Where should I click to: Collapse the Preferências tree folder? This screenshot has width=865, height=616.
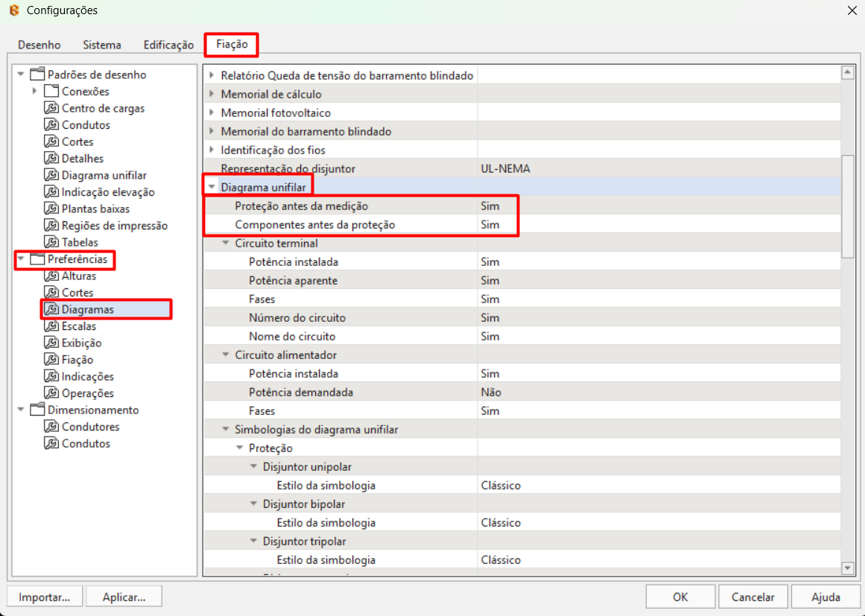(x=21, y=260)
